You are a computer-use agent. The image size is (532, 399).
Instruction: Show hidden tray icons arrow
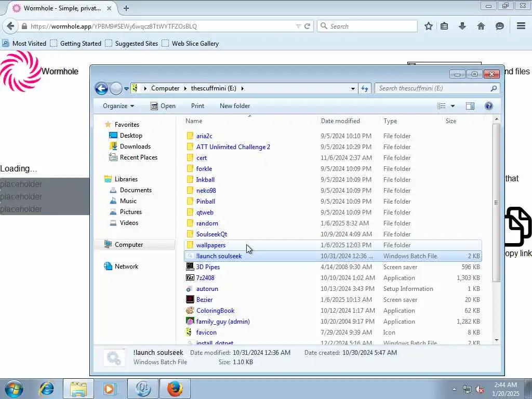(x=454, y=389)
